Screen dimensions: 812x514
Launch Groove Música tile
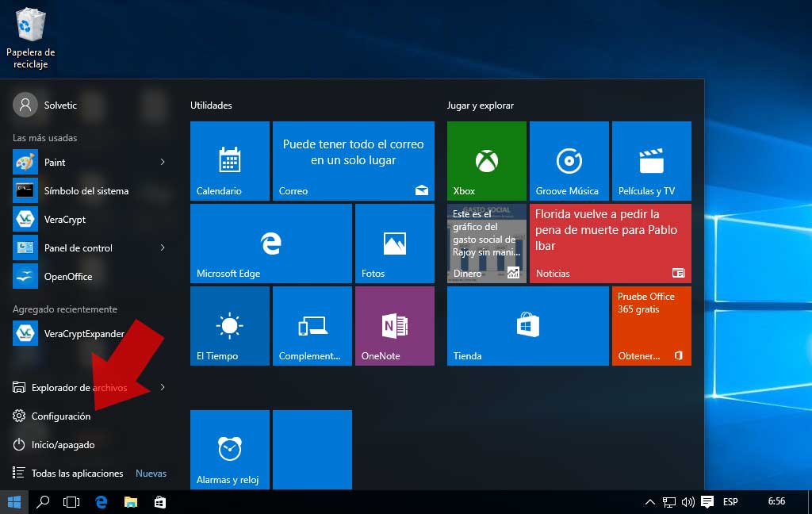(569, 161)
